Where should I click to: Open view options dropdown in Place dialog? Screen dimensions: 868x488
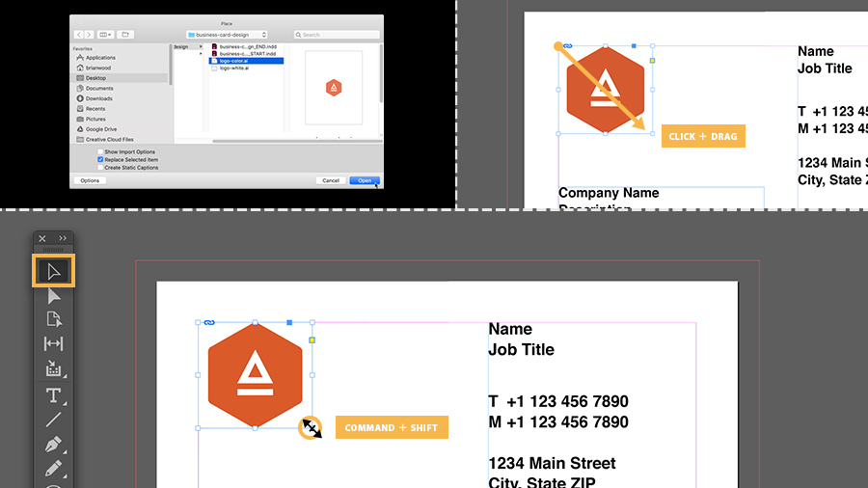pyautogui.click(x=105, y=35)
